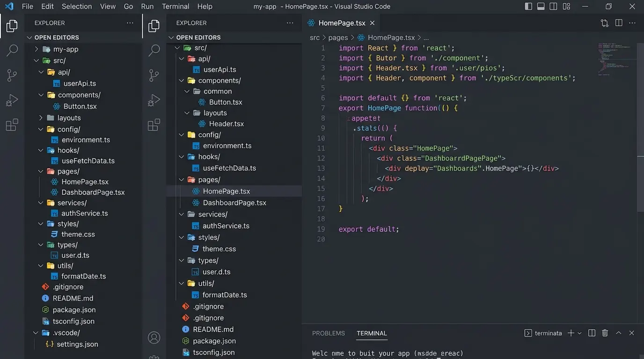The width and height of the screenshot is (644, 359).
Task: Open Source Control in the leftmost activity bar
Action: [x=12, y=75]
